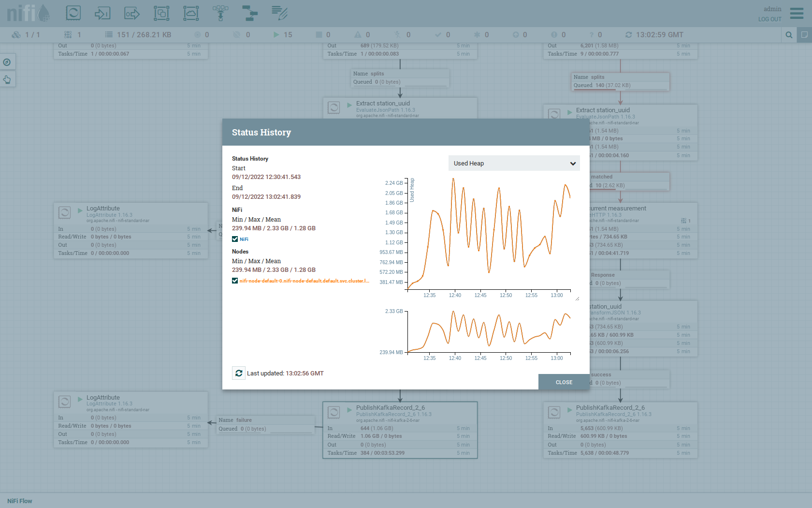Expand the Navigate palette on left

[x=7, y=62]
